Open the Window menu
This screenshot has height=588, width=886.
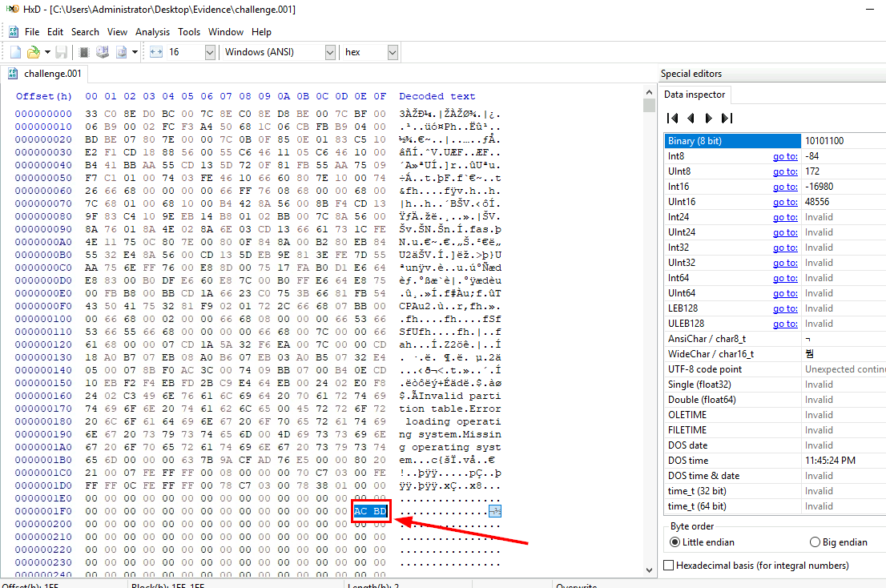click(225, 32)
